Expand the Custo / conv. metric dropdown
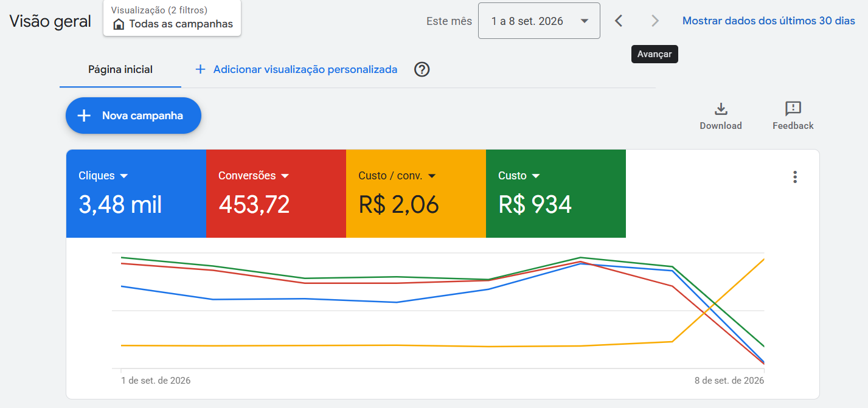868x408 pixels. [x=432, y=176]
